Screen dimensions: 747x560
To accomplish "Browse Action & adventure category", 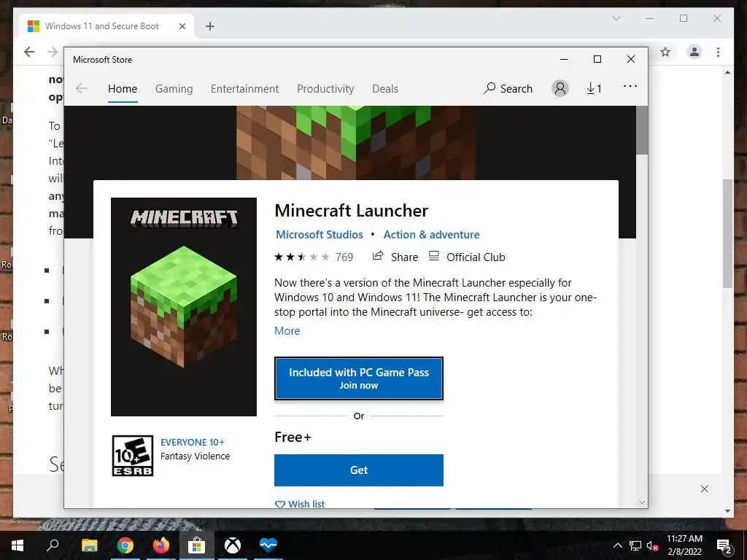I will coord(432,235).
